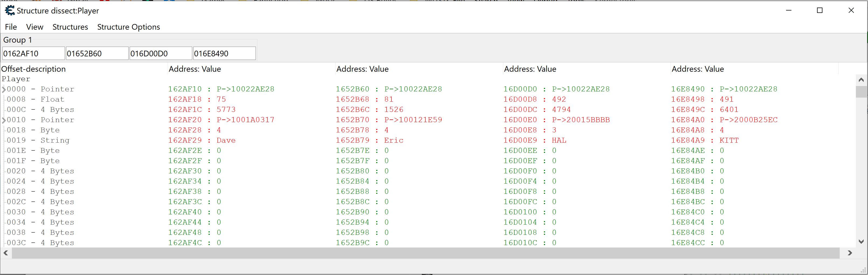The height and width of the screenshot is (275, 868).
Task: Expand the 0000 Pointer tree node
Action: (x=4, y=90)
